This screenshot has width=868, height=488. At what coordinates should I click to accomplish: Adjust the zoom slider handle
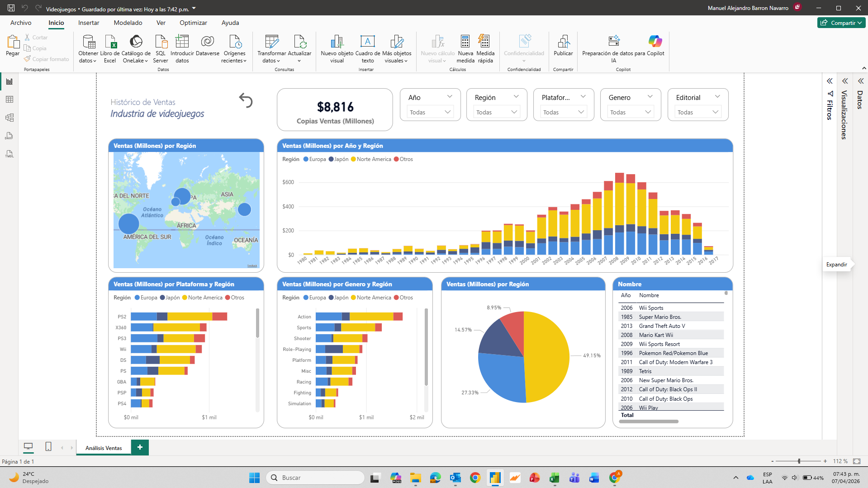coord(799,461)
